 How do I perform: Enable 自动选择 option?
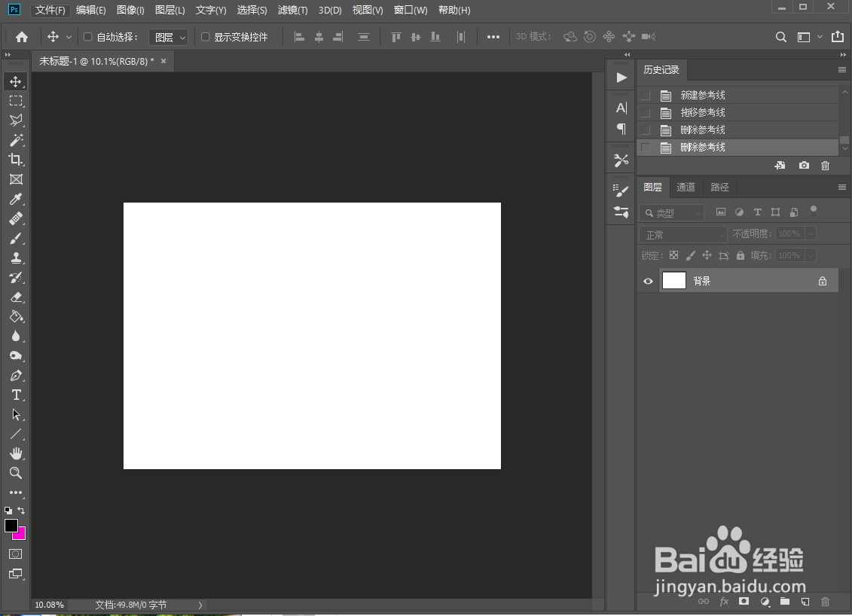point(86,36)
